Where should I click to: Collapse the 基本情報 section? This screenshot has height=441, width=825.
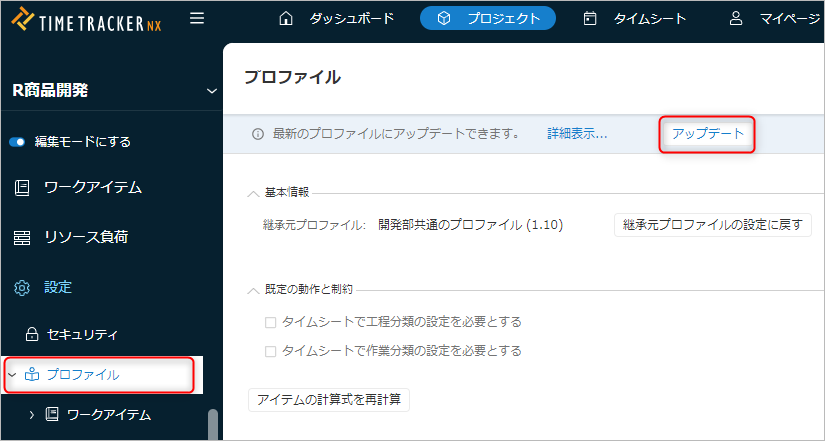[x=253, y=192]
